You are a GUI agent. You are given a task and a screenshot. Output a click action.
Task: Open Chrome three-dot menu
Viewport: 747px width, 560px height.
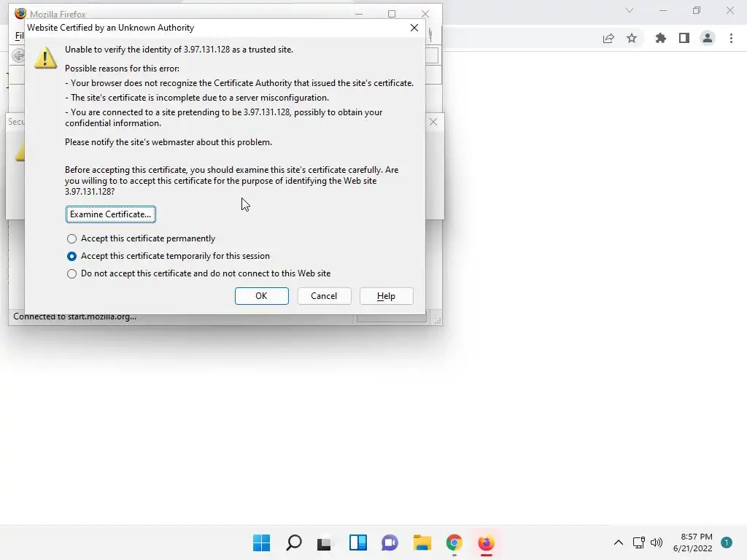731,39
